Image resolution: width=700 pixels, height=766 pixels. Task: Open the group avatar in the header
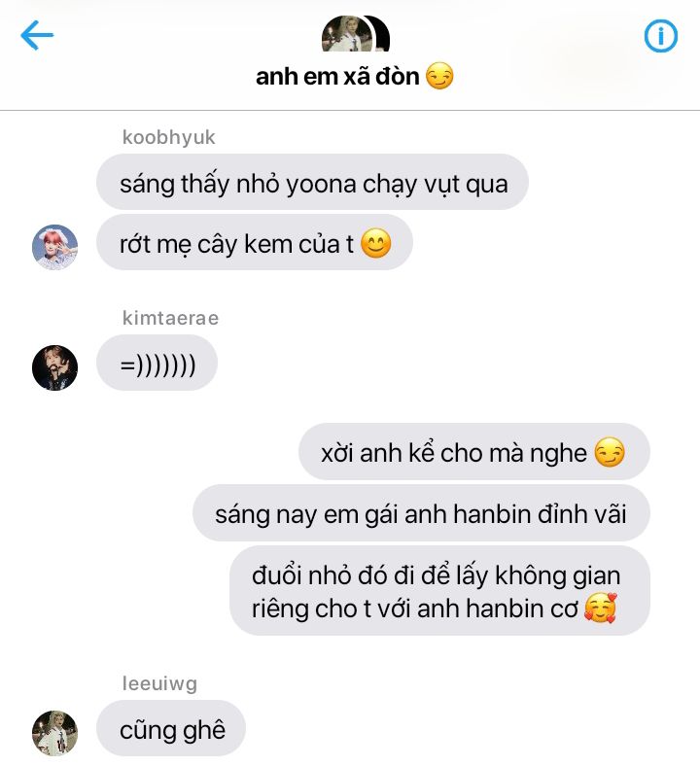pyautogui.click(x=355, y=33)
